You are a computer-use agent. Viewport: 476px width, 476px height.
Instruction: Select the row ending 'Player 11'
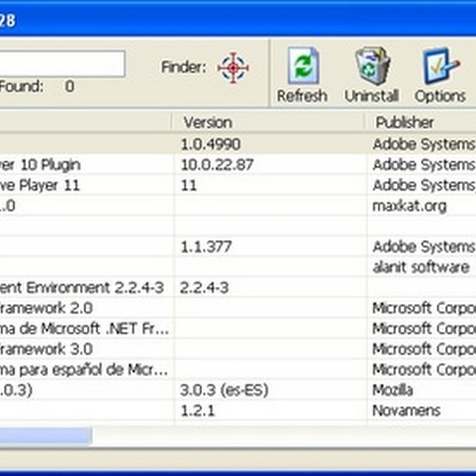coord(238,185)
